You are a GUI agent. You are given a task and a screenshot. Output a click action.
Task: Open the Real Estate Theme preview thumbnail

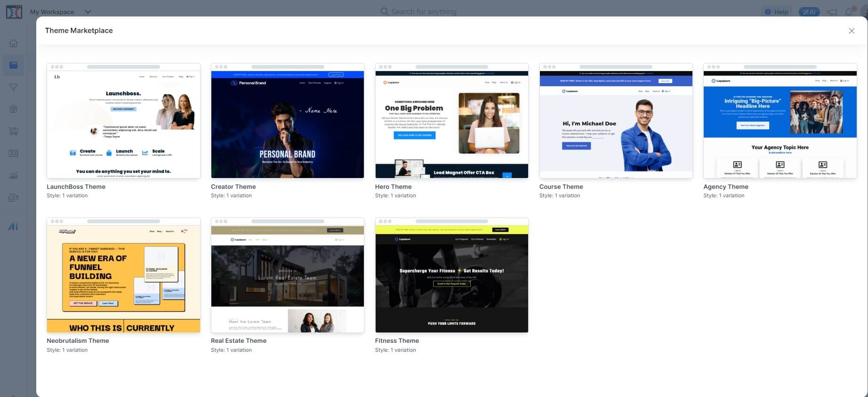coord(288,275)
